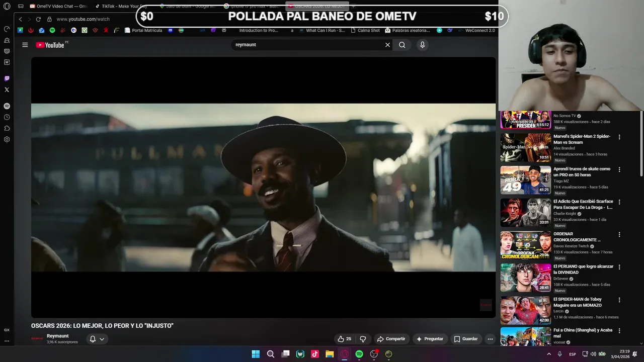Switch to iphone 17 pro max tab
This screenshot has width=644, height=362.
tap(252, 7)
